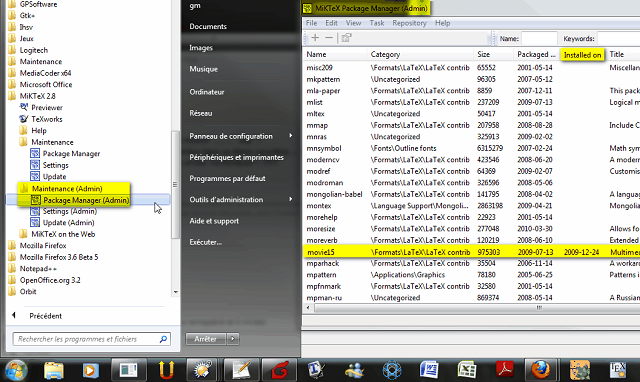The width and height of the screenshot is (640, 382).
Task: Open the Edit menu
Action: point(331,23)
